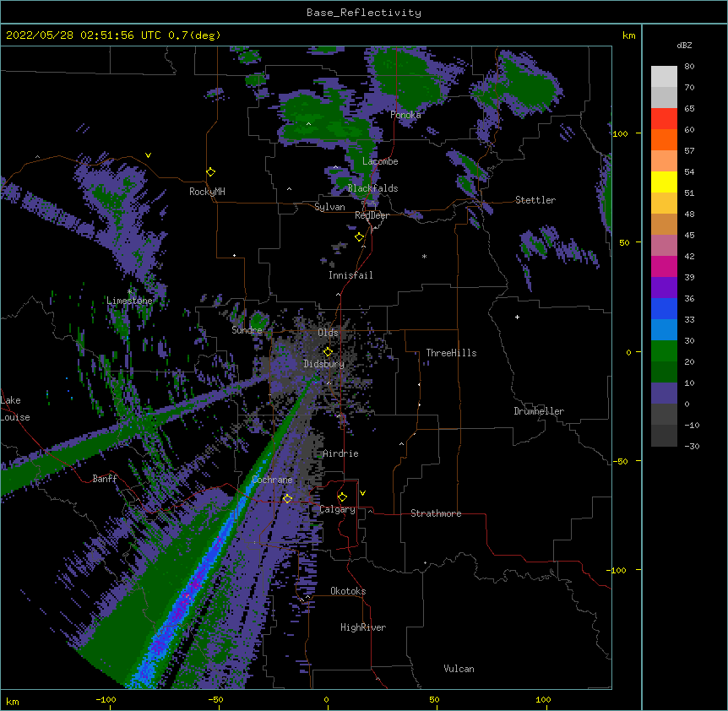Click the Strathmore label
Viewport: 728px width, 711px height.
[436, 513]
